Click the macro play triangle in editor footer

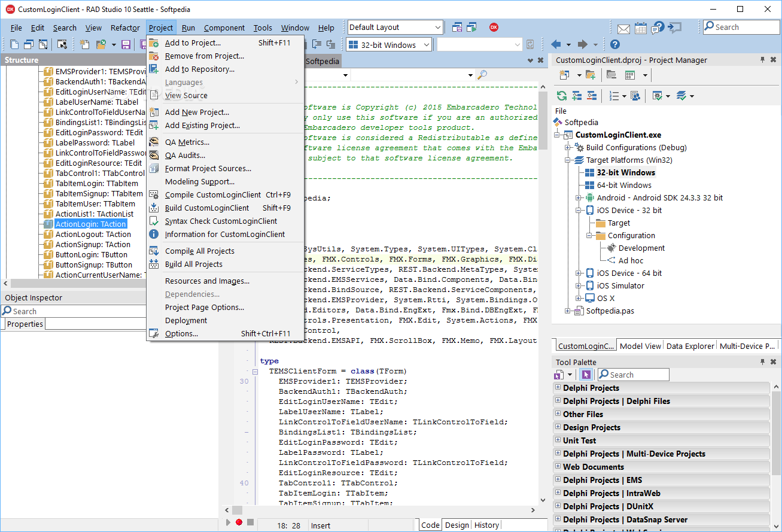tap(227, 522)
